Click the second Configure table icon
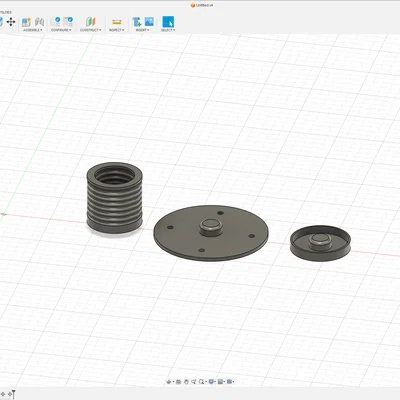 [x=68, y=22]
